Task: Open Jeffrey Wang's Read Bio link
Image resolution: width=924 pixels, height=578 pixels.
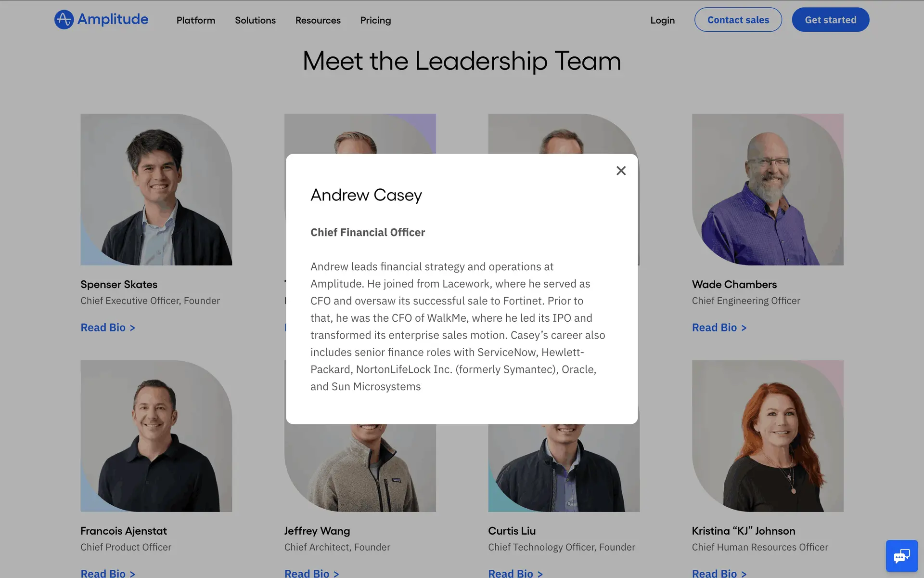Action: [x=311, y=573]
